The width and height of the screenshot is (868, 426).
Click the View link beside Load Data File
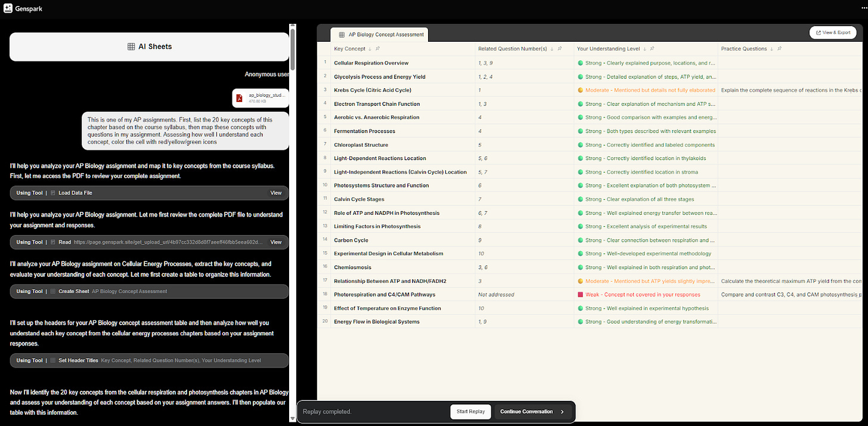click(x=275, y=193)
